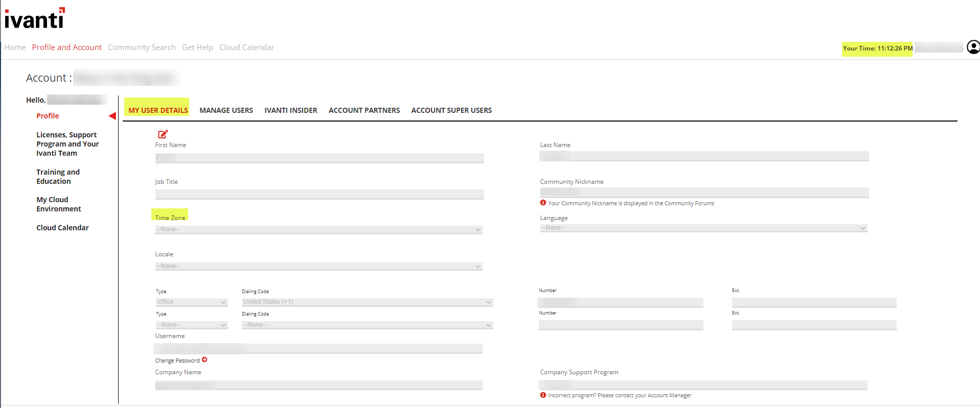Click the Training and Education sidebar link
The height and width of the screenshot is (408, 980).
point(58,177)
